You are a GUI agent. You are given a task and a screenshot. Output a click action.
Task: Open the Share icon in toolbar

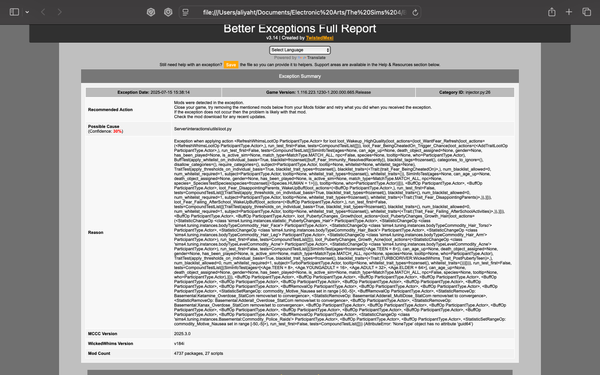point(551,12)
